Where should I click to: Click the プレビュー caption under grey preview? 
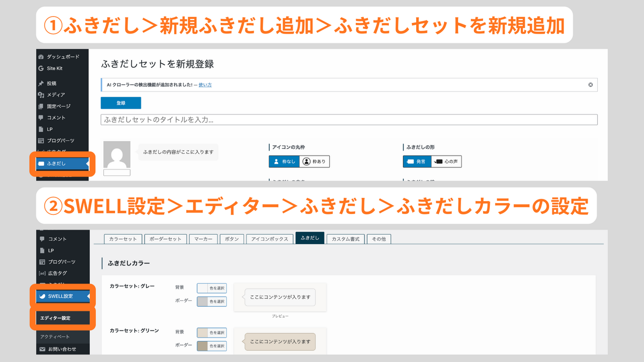pos(280,316)
